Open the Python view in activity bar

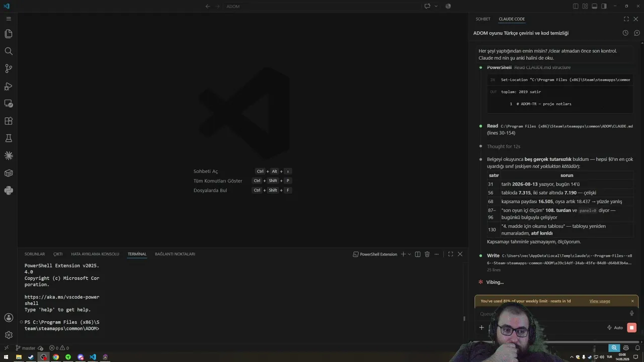coord(9,191)
